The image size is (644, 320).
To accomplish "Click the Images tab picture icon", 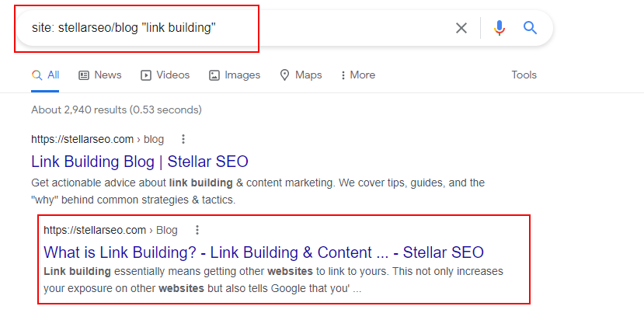I will coord(214,75).
